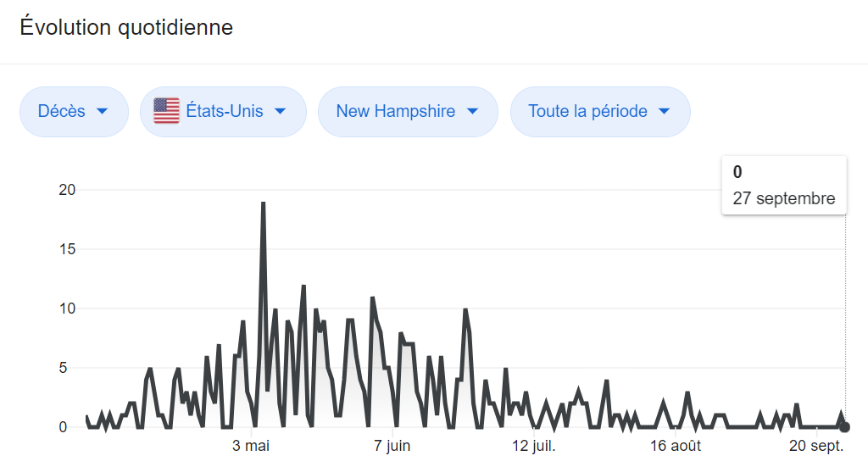This screenshot has height=467, width=868.
Task: Expand the Toute la période range selector
Action: [x=599, y=112]
